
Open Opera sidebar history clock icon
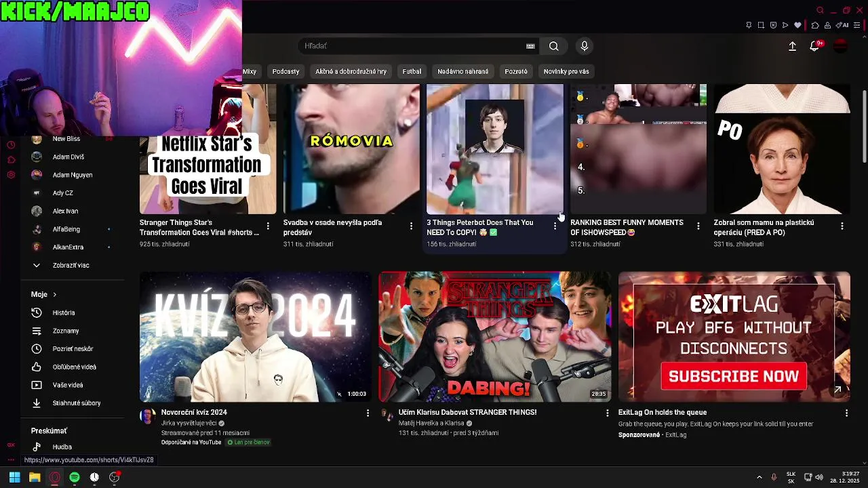click(11, 145)
